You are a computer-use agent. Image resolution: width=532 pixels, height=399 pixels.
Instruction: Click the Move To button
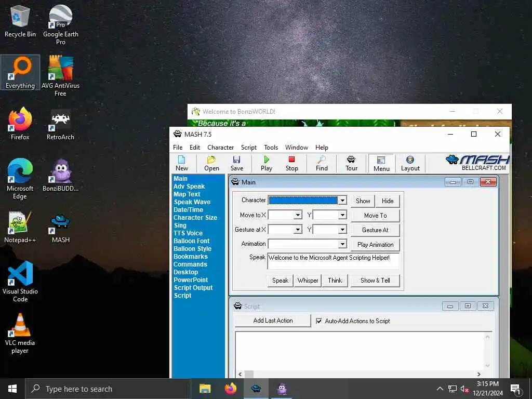point(375,216)
